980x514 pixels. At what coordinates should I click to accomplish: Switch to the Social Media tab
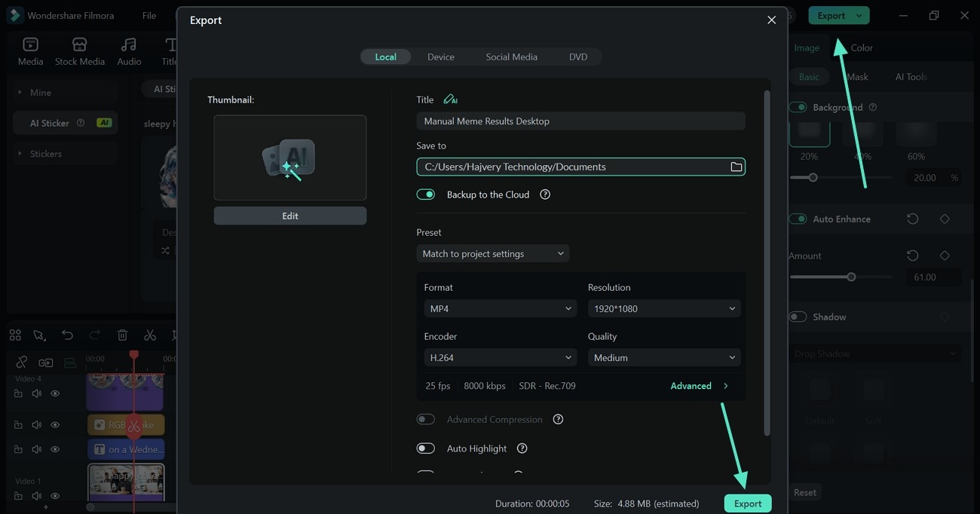(511, 57)
